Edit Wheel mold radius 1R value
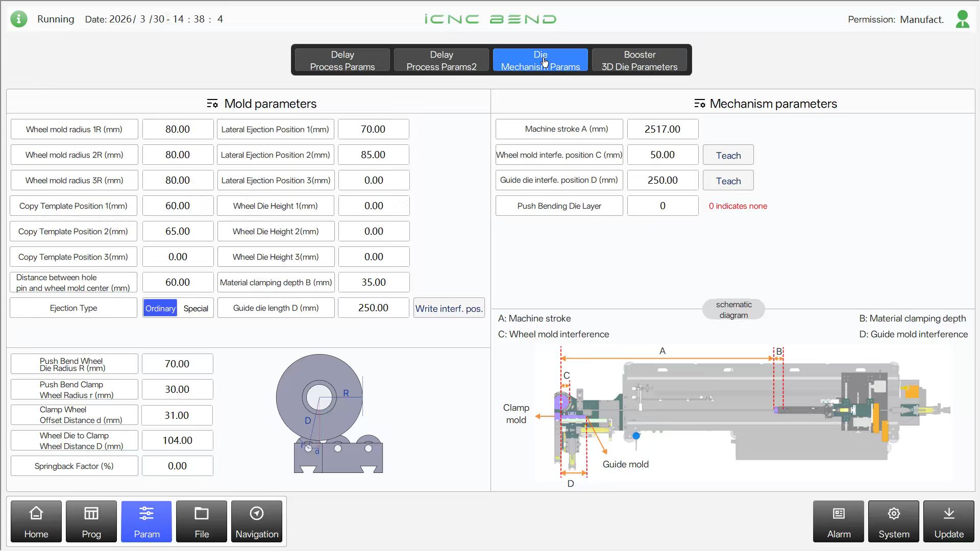 tap(178, 129)
